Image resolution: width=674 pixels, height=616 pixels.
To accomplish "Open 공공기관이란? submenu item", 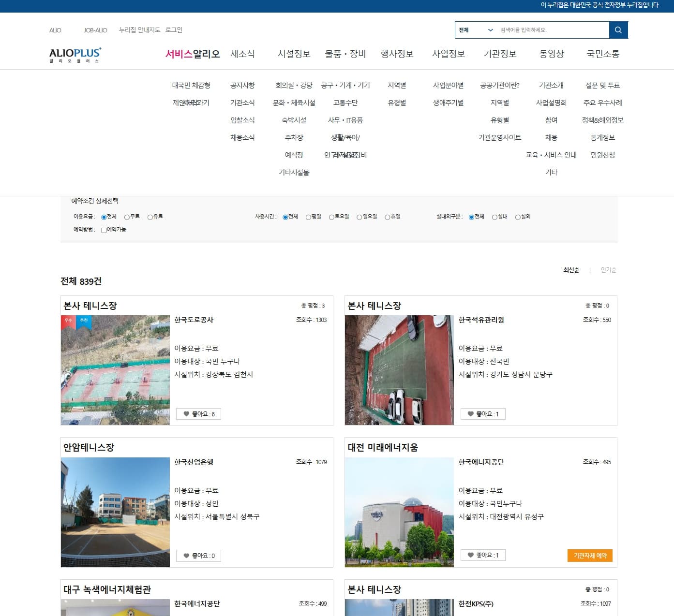I will click(500, 85).
